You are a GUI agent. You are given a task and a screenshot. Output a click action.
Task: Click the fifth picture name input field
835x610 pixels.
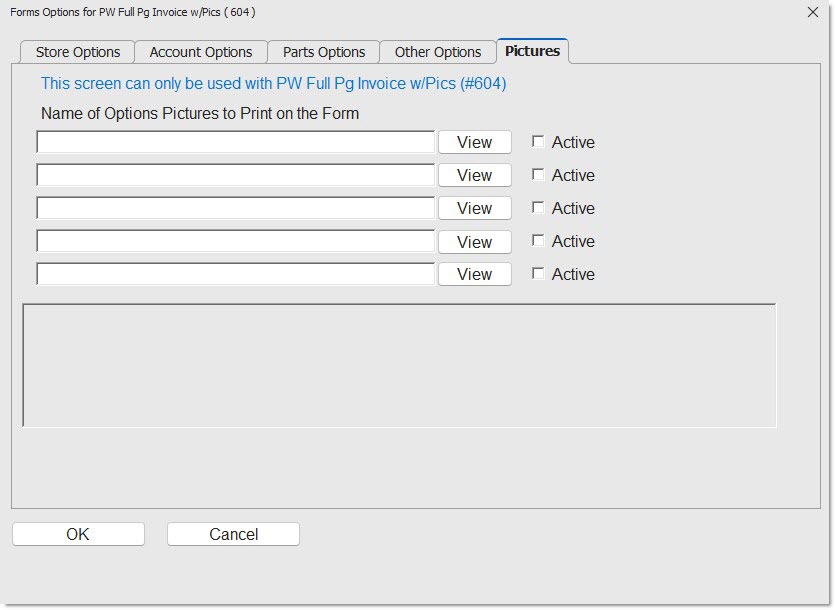[x=236, y=274]
